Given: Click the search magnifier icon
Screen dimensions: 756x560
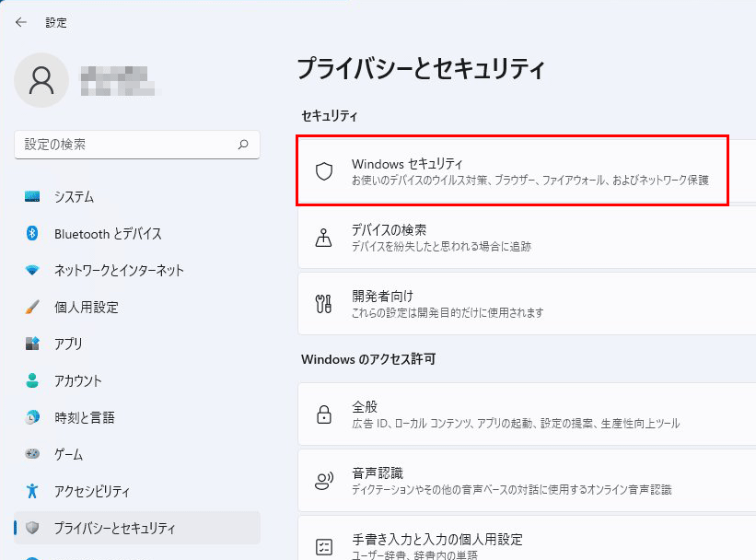Looking at the screenshot, I should [x=243, y=145].
